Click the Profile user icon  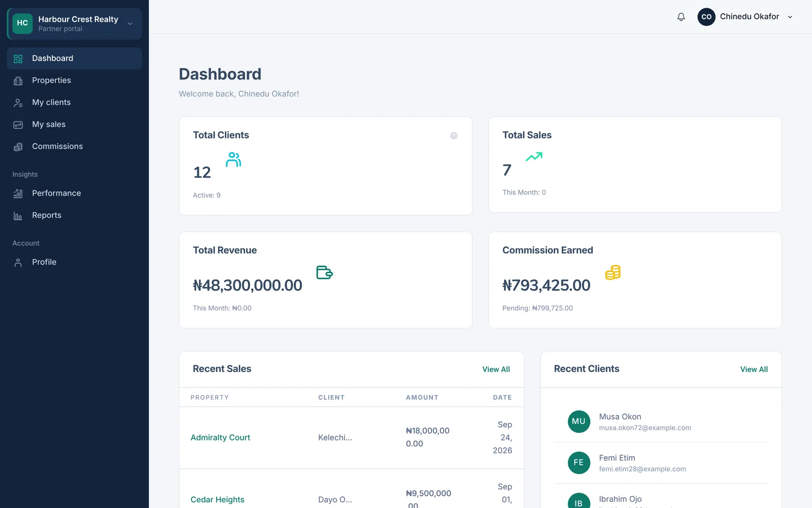18,263
